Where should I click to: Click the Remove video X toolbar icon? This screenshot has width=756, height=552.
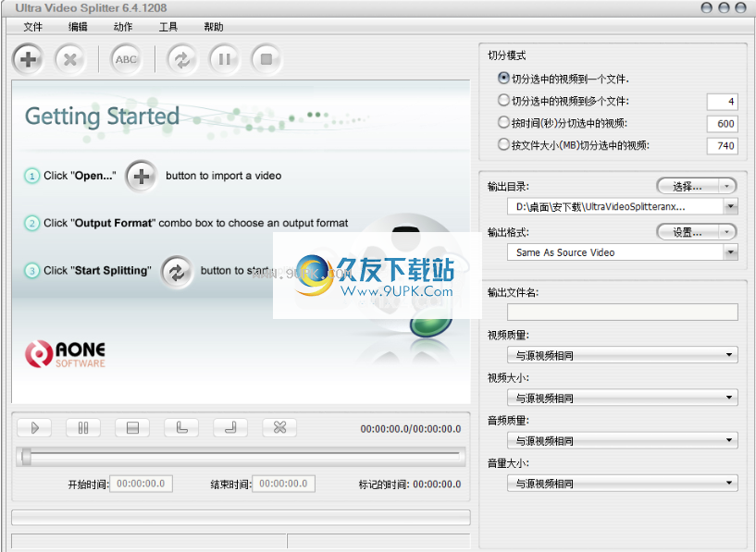pyautogui.click(x=70, y=59)
